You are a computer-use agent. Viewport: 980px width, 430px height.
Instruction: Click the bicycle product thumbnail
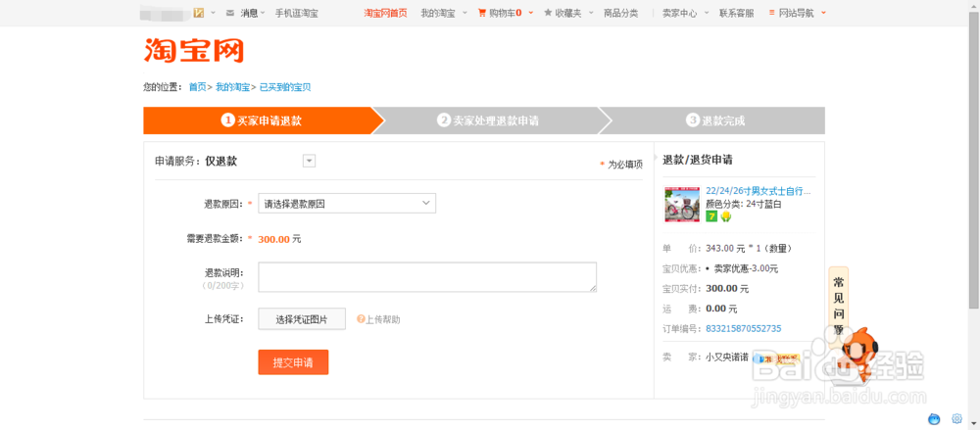point(682,203)
